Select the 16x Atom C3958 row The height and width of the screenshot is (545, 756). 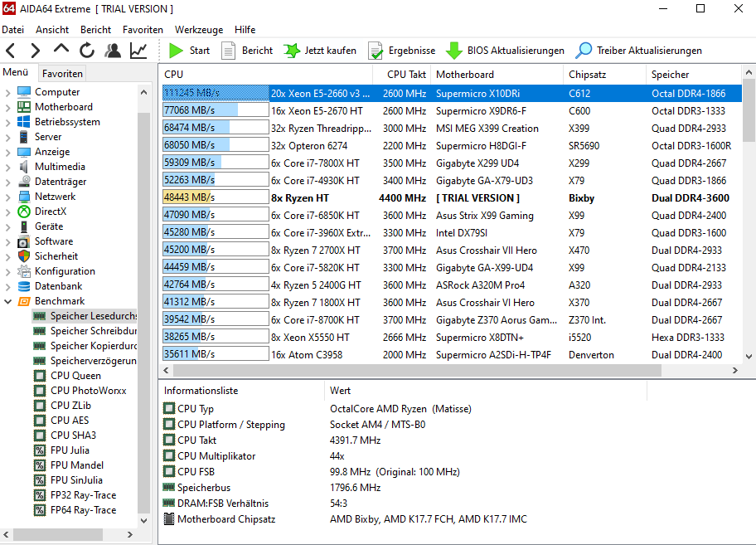tap(451, 354)
